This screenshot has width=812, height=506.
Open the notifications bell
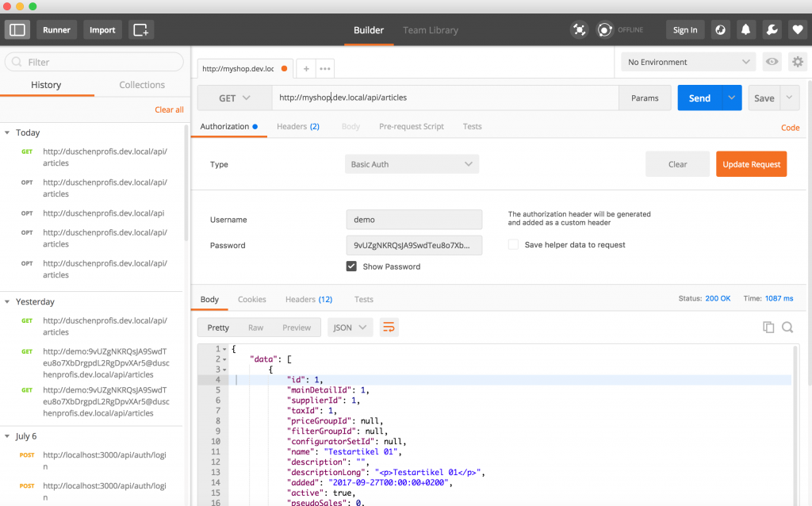[745, 30]
